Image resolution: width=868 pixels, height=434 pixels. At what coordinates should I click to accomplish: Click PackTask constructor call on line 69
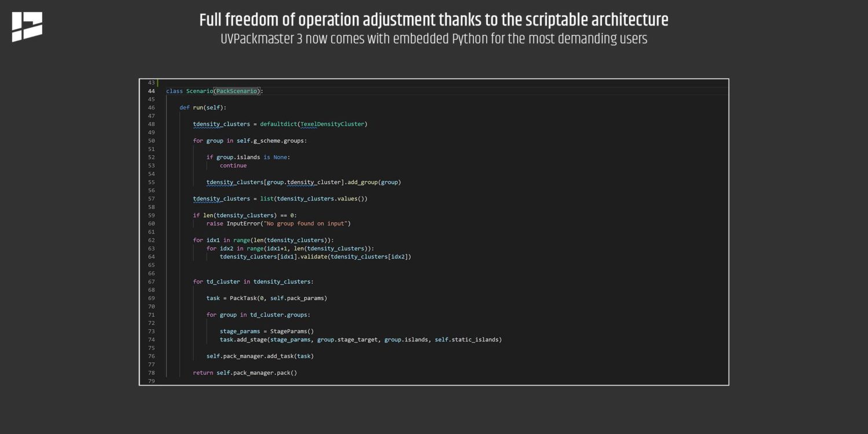coord(278,298)
